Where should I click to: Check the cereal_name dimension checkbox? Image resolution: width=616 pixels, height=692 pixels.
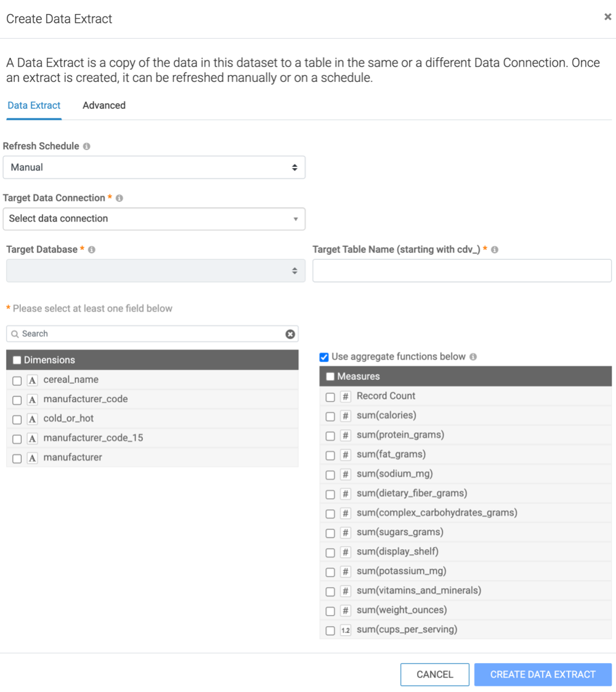coord(17,380)
